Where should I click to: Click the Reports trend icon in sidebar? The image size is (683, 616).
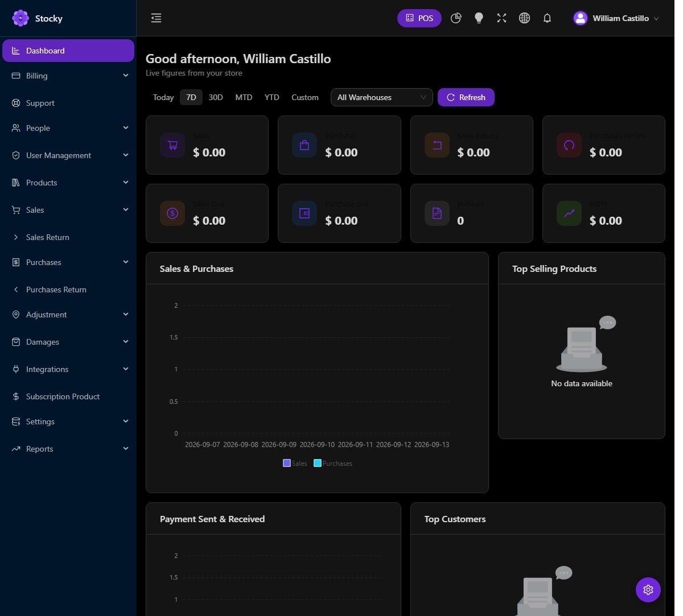click(x=16, y=449)
